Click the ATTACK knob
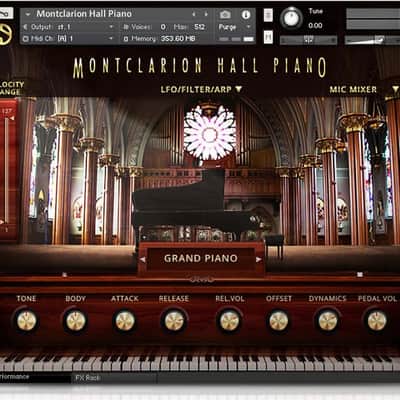Screen dimensions: 400x400 125,321
